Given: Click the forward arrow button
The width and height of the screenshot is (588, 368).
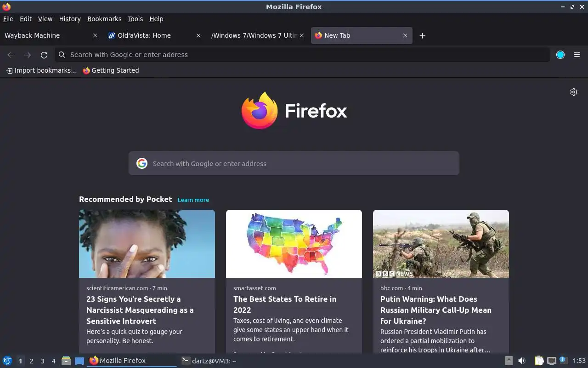Looking at the screenshot, I should click(x=28, y=55).
